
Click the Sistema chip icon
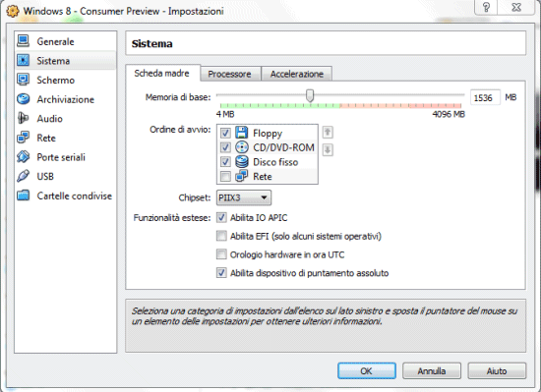[x=24, y=60]
